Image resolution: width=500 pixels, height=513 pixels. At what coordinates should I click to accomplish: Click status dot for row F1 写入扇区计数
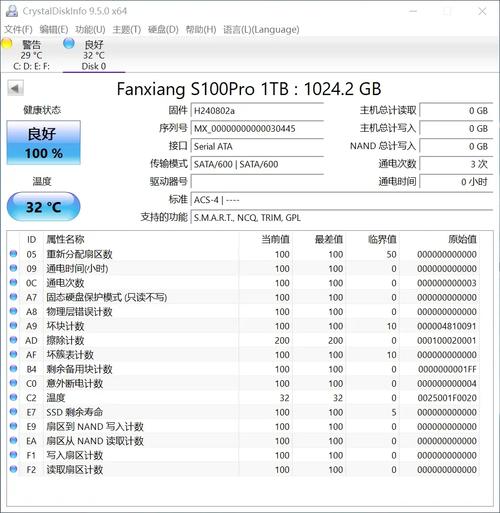click(x=13, y=454)
